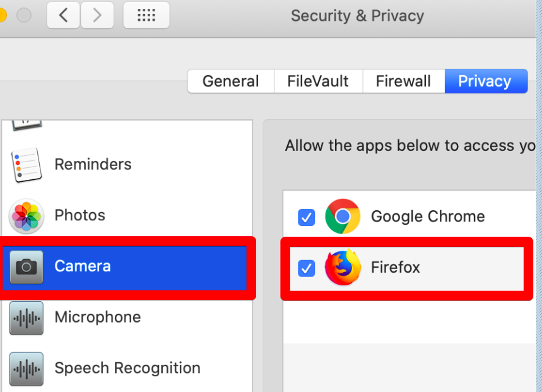Switch to the Firewall tab
The width and height of the screenshot is (542, 392).
(403, 81)
